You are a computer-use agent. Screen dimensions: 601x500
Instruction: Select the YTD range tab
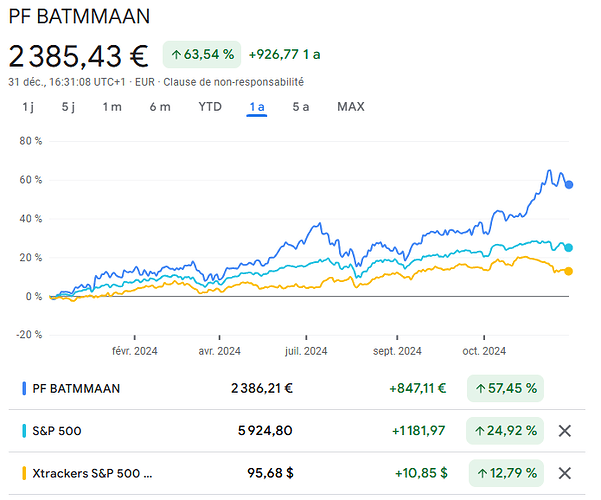coord(210,106)
